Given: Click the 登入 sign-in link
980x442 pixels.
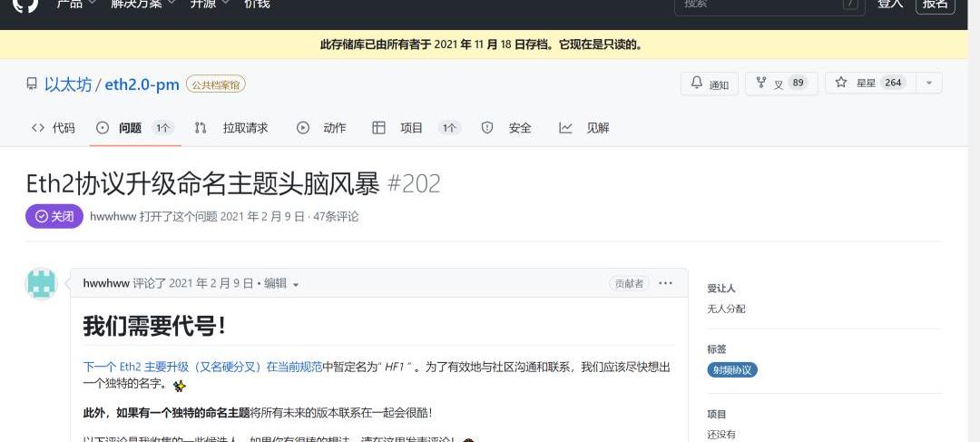Looking at the screenshot, I should (891, 4).
